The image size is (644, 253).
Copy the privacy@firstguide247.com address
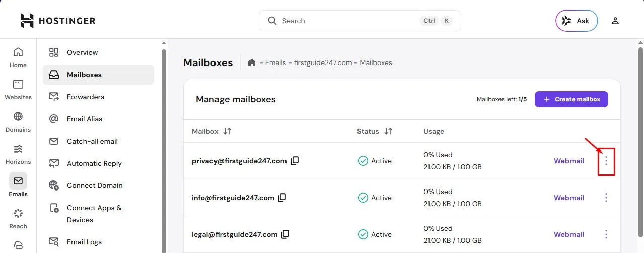click(295, 161)
